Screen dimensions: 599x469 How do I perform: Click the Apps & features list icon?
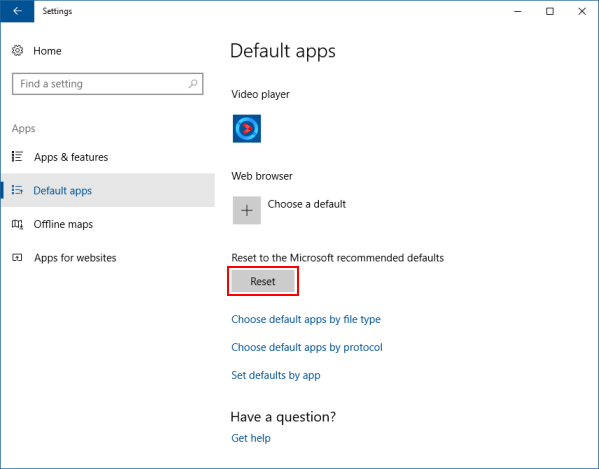click(17, 157)
